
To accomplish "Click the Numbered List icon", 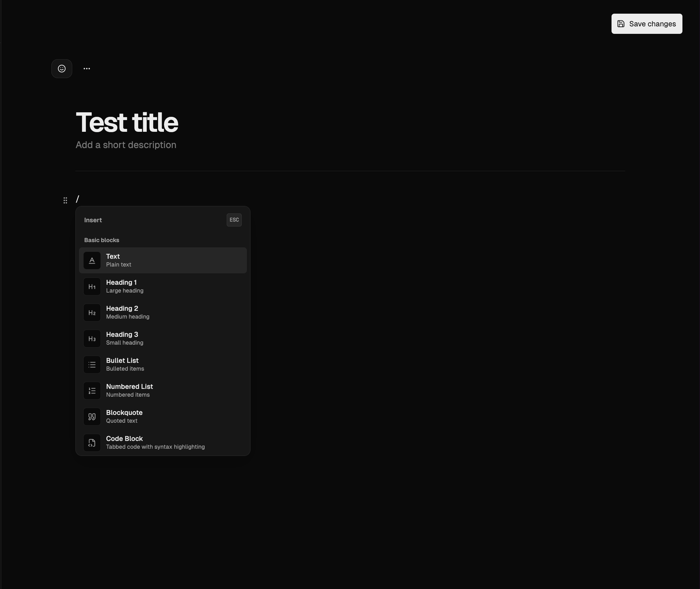I will [92, 391].
